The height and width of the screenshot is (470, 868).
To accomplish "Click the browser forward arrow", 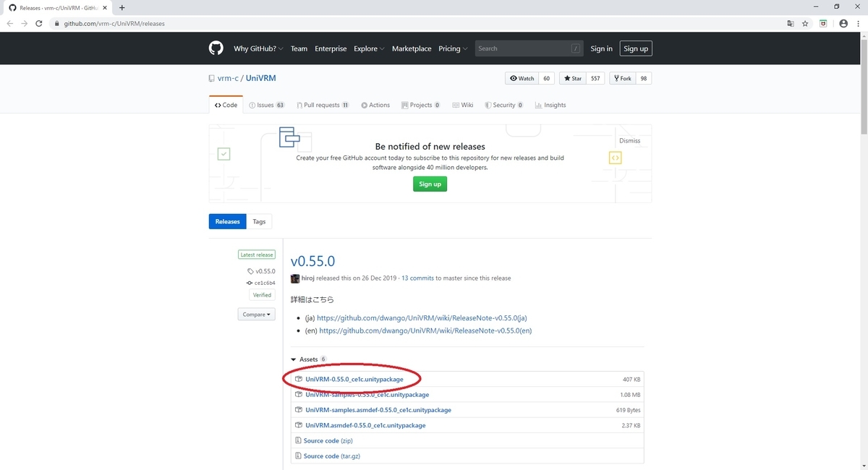I will 25,23.
